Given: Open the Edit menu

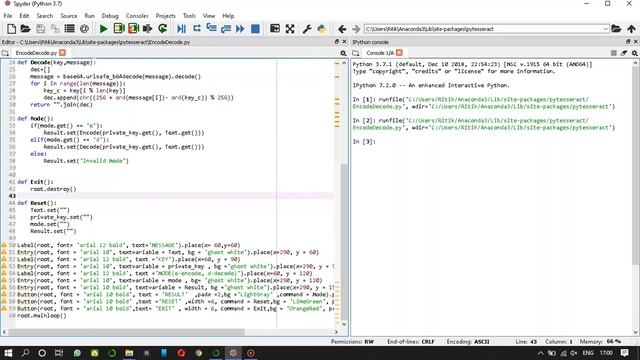Looking at the screenshot, I should click(x=24, y=16).
